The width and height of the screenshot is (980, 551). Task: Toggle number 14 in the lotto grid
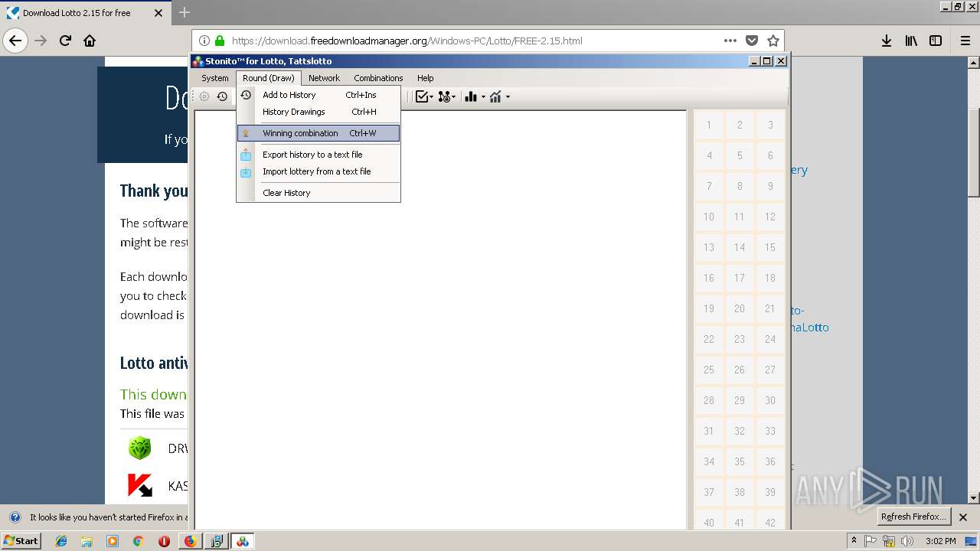click(x=740, y=247)
